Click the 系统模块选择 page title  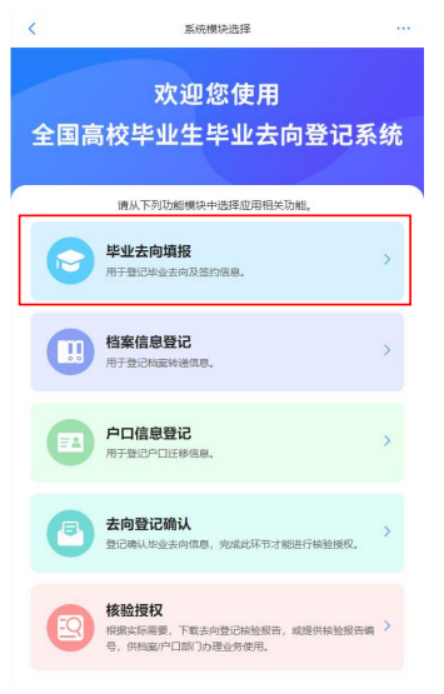(x=217, y=29)
